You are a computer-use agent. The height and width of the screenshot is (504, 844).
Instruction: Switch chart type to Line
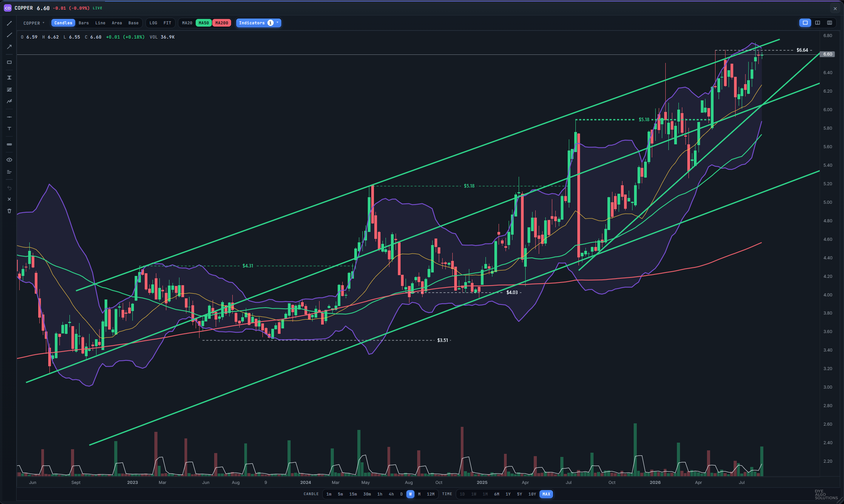tap(100, 23)
